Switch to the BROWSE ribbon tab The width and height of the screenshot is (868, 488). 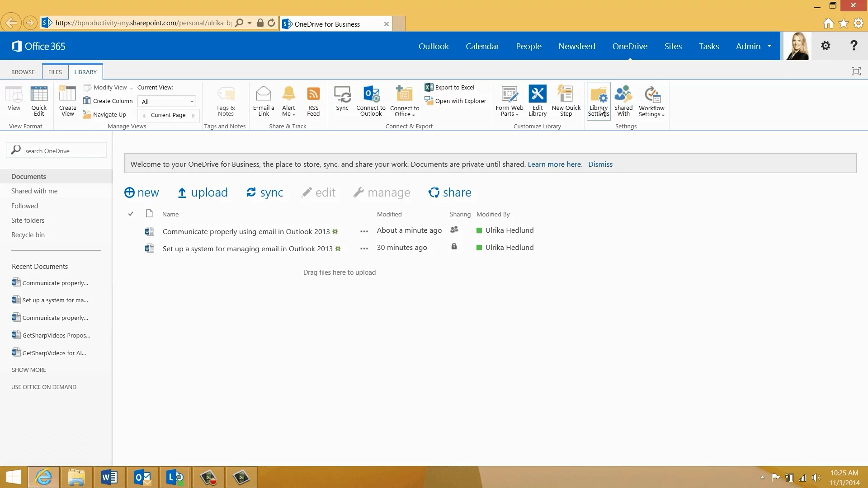pos(23,72)
